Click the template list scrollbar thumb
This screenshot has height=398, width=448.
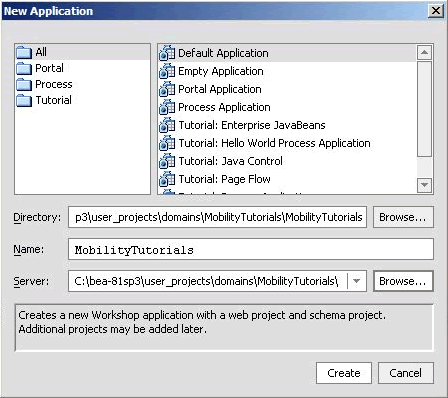click(x=424, y=109)
